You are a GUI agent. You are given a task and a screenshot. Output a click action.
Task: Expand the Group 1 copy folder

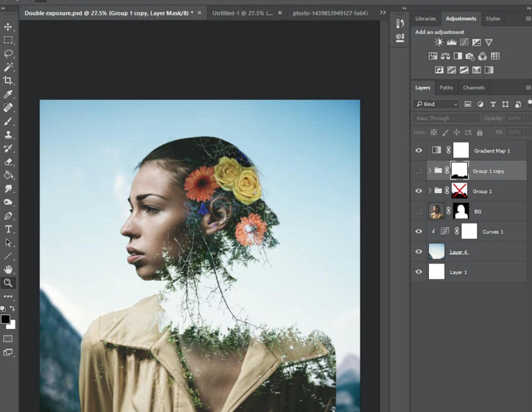click(430, 171)
